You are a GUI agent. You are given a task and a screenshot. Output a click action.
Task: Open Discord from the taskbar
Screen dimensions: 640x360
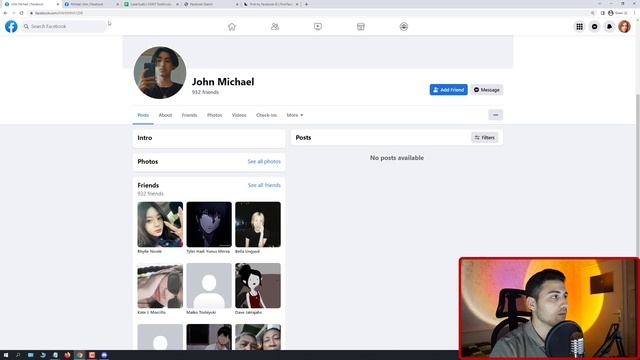pyautogui.click(x=104, y=355)
